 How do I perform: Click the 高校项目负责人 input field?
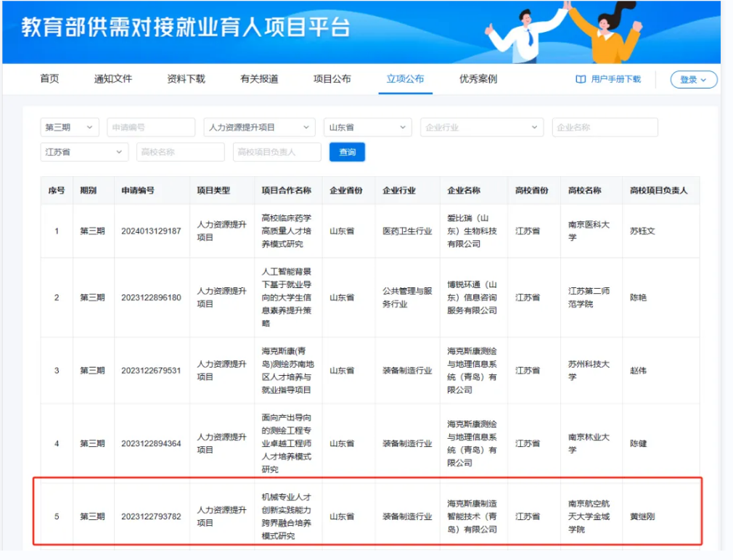(277, 152)
